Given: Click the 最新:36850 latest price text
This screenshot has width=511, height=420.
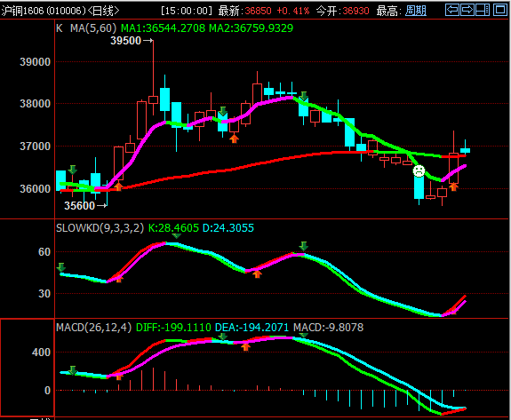Looking at the screenshot, I should 244,11.
